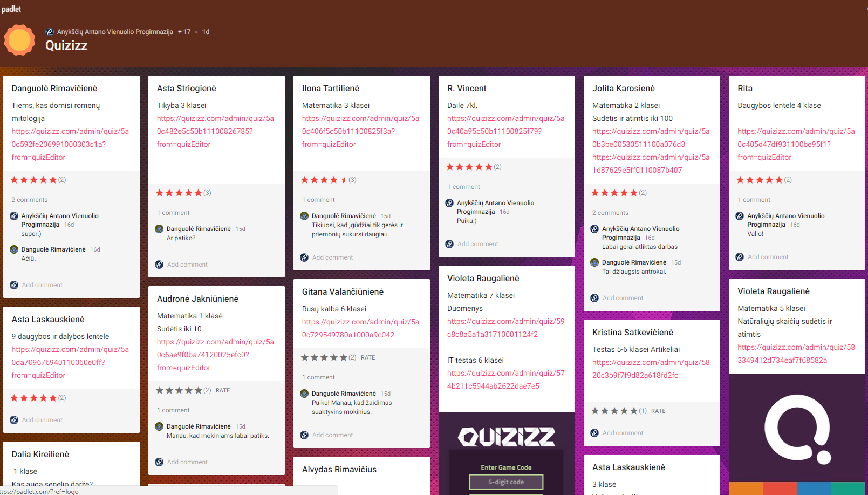
Task: Add comment on Rita's post
Action: (768, 257)
